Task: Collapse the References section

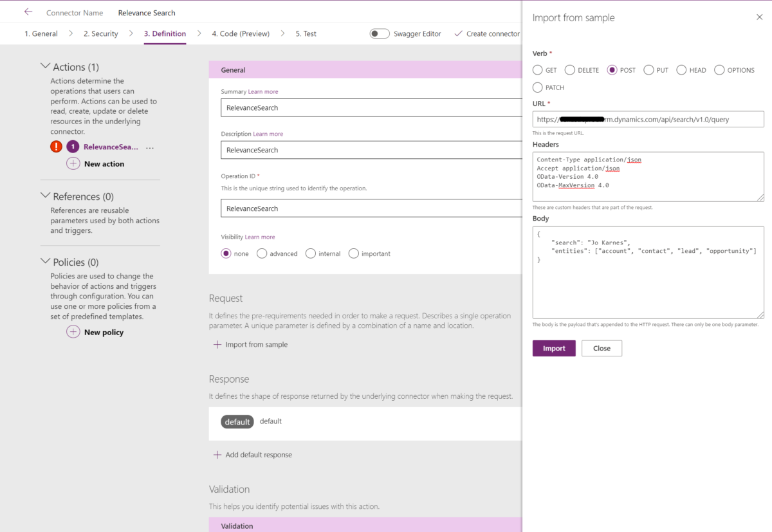Action: click(45, 196)
